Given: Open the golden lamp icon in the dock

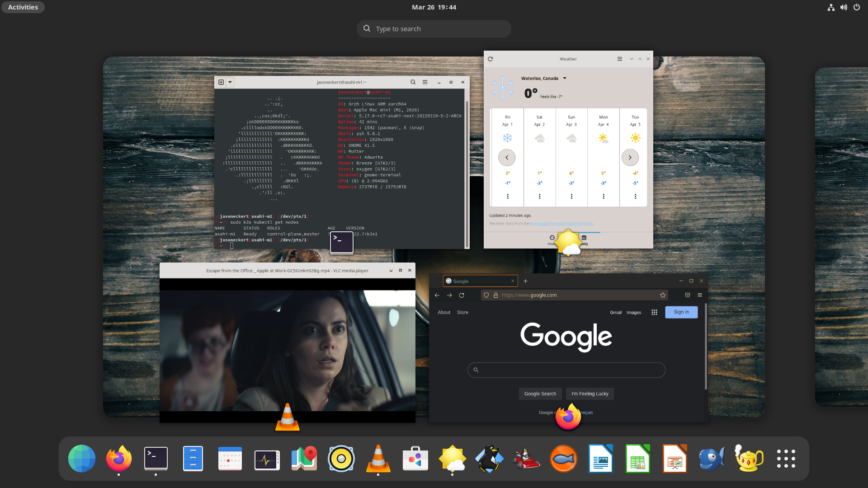Looking at the screenshot, I should coord(749,459).
